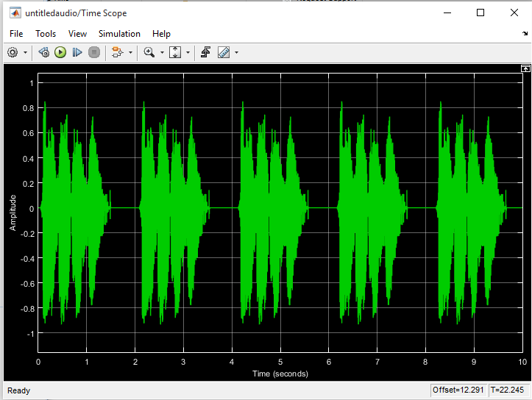
Task: Expand the configuration properties dropdown arrow
Action: pyautogui.click(x=25, y=52)
